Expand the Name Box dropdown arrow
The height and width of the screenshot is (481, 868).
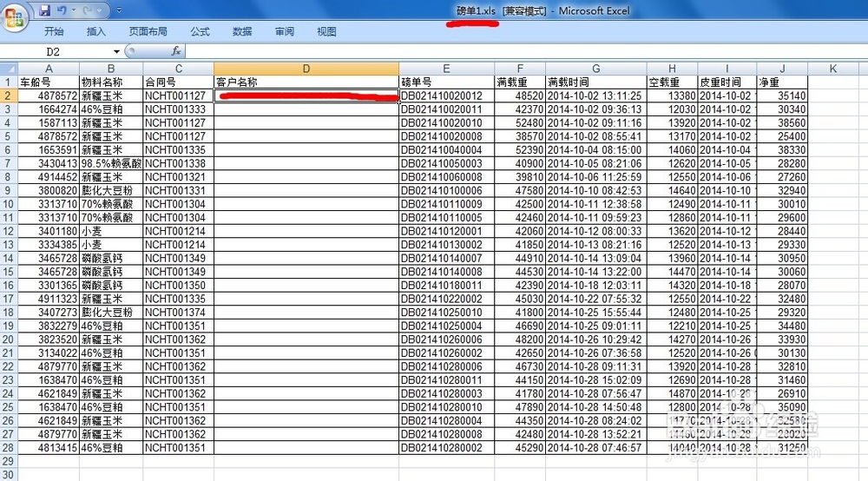tap(116, 51)
